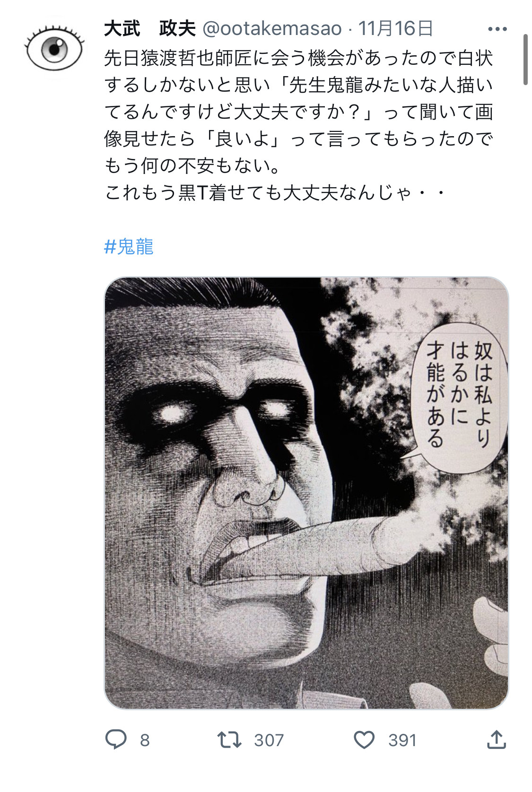The width and height of the screenshot is (532, 792).
Task: Click the retweet count 307
Action: coord(269,740)
